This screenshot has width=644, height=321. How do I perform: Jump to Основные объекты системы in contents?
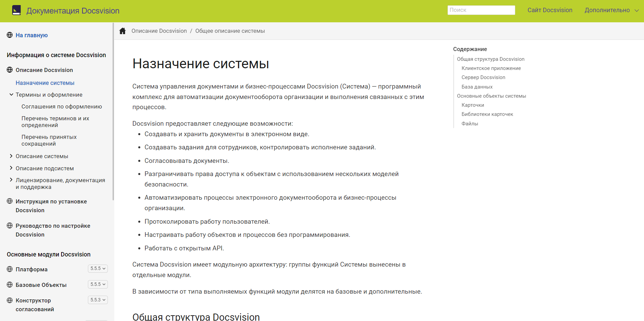(492, 96)
